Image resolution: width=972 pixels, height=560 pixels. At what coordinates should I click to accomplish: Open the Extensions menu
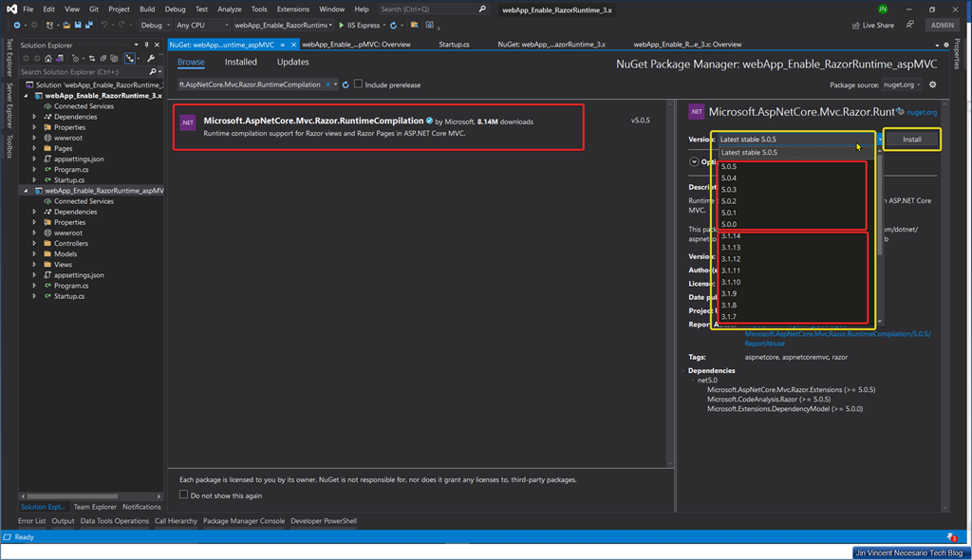pos(292,9)
